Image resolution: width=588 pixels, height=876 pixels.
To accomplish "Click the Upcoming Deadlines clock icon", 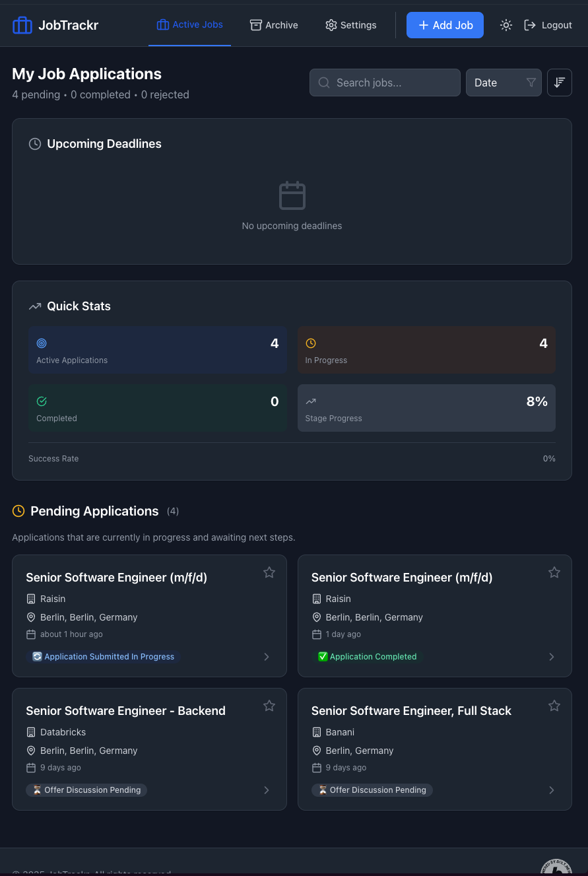I will tap(35, 144).
